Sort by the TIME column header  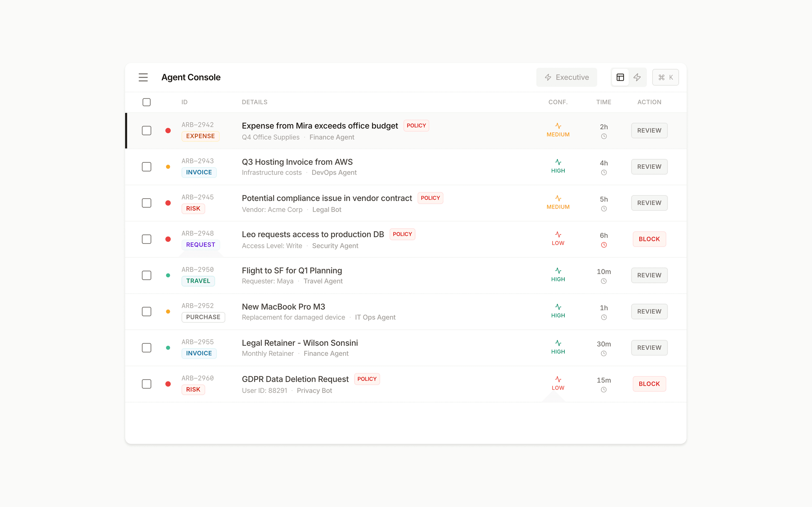(x=604, y=102)
